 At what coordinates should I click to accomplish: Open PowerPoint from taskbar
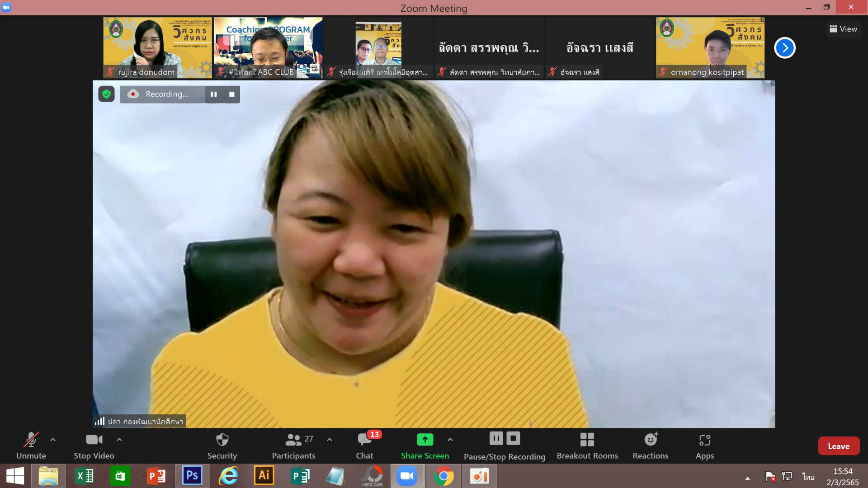click(x=156, y=476)
